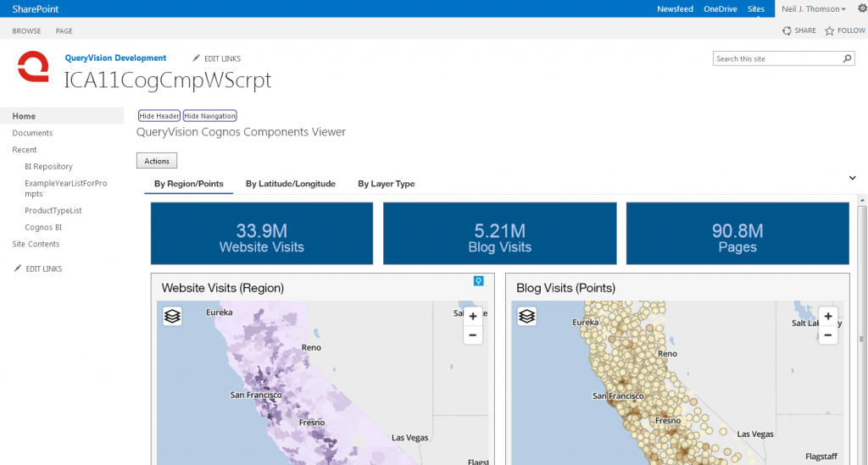Click the Hide Navigation button

[x=210, y=115]
